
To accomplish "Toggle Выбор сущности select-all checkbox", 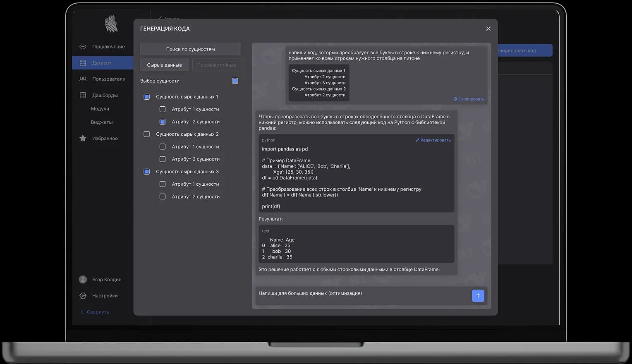I will 235,81.
